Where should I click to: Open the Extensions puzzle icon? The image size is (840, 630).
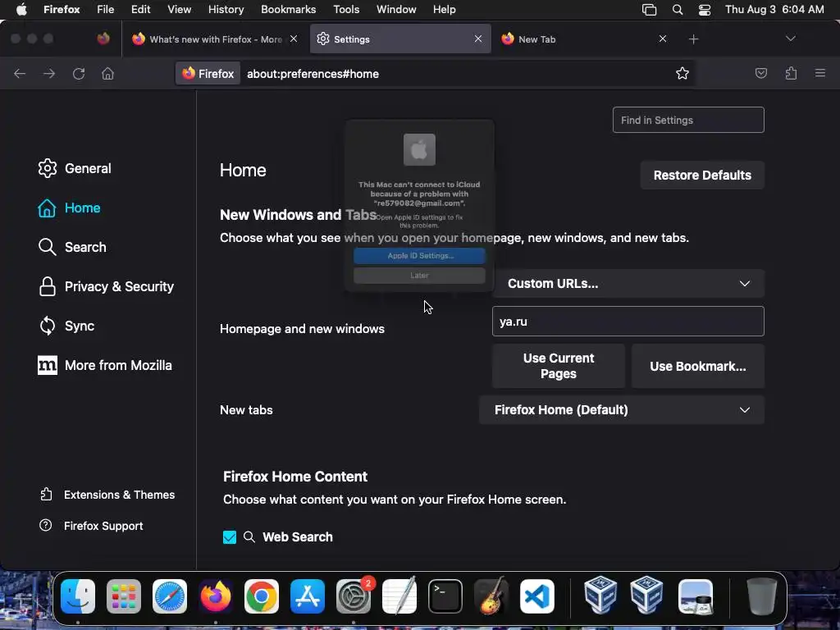click(791, 73)
